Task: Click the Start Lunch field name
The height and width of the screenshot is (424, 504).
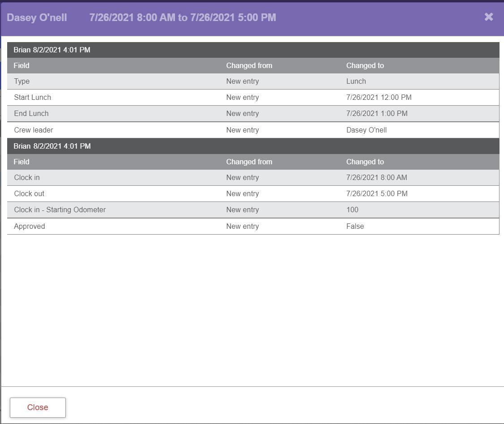Action: [x=32, y=98]
